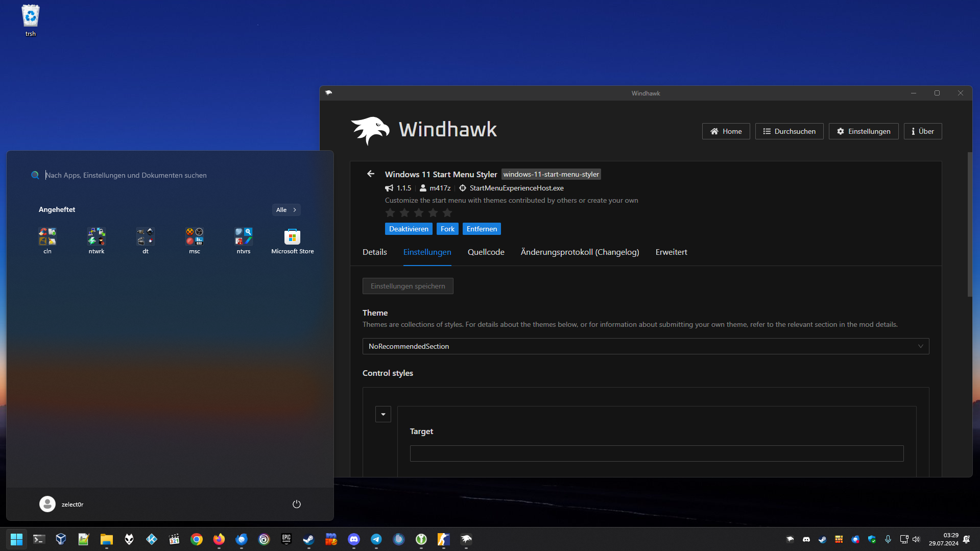Open the dt pinned folder in Start menu
The image size is (980, 551).
tap(146, 241)
